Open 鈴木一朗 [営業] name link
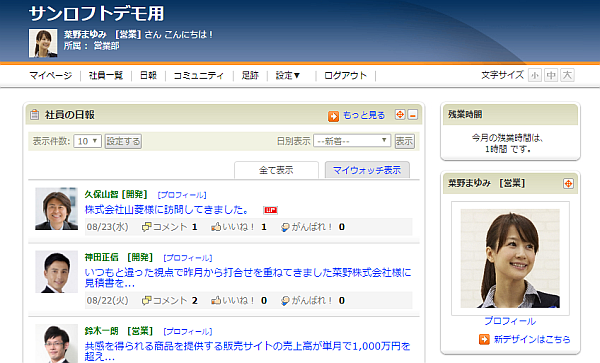 (x=119, y=331)
